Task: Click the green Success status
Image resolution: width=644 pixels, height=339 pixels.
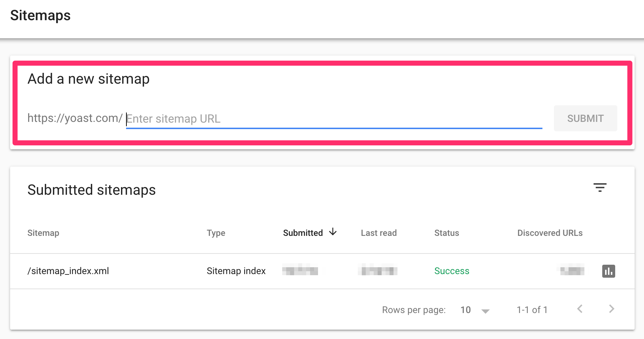Action: tap(452, 271)
